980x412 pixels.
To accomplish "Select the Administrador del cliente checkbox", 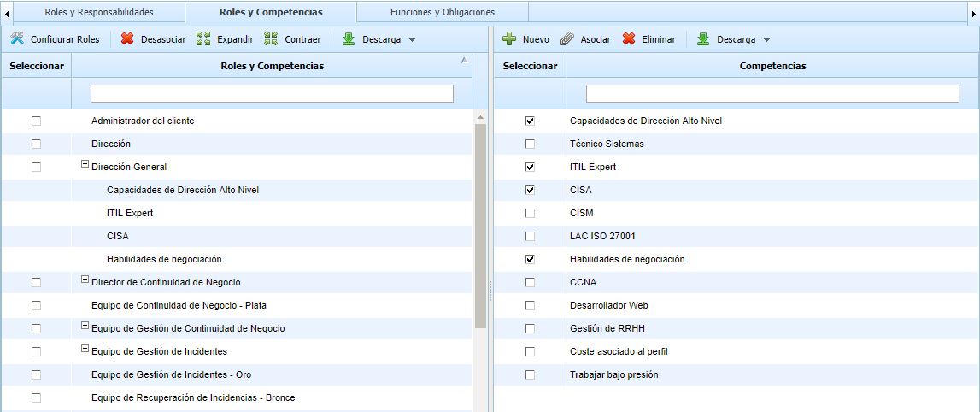I will pyautogui.click(x=36, y=121).
